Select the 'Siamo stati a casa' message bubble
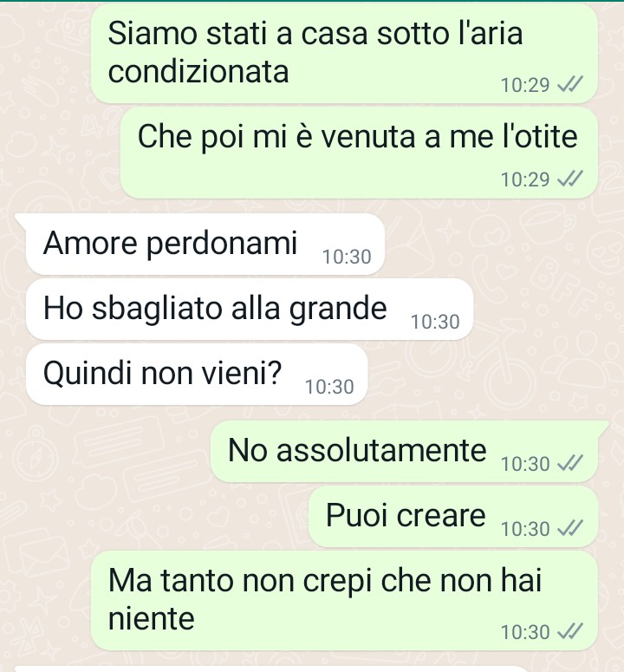Viewport: 624px width, 672px height. pyautogui.click(x=344, y=53)
